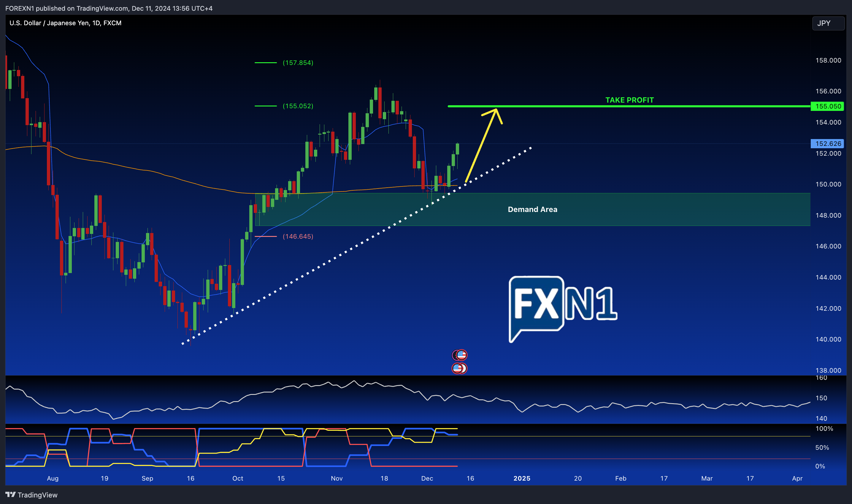852x504 pixels.
Task: Click the 138.000 price axis label
Action: 828,370
